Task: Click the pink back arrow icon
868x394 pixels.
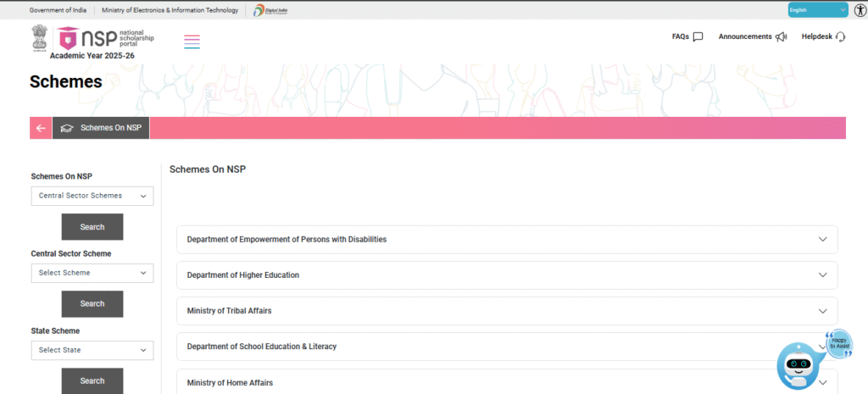Action: 41,128
